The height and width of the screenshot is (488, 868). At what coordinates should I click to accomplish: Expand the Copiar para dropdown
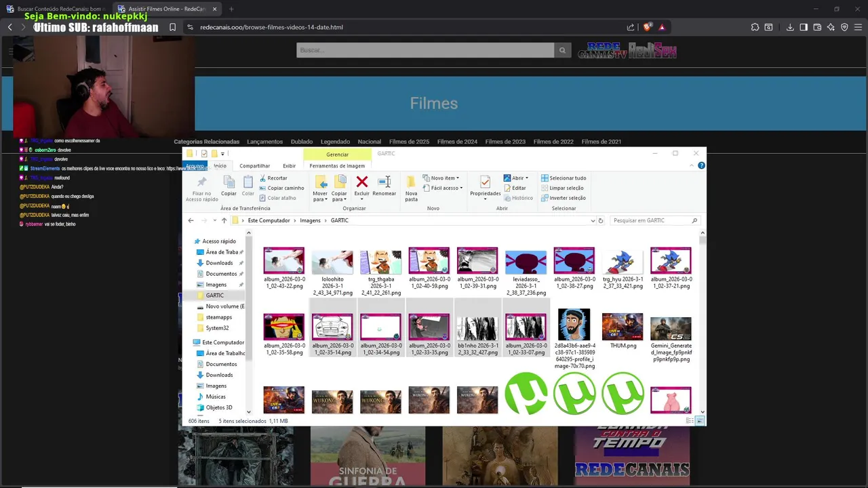(339, 197)
